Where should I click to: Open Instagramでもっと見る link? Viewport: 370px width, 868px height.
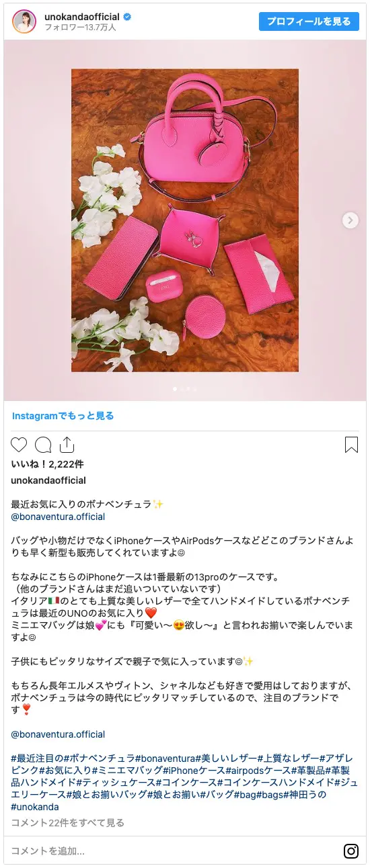63,416
